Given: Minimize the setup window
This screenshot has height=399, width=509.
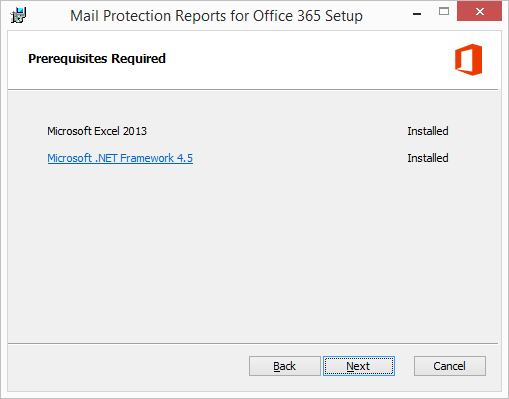Looking at the screenshot, I should tap(417, 14).
